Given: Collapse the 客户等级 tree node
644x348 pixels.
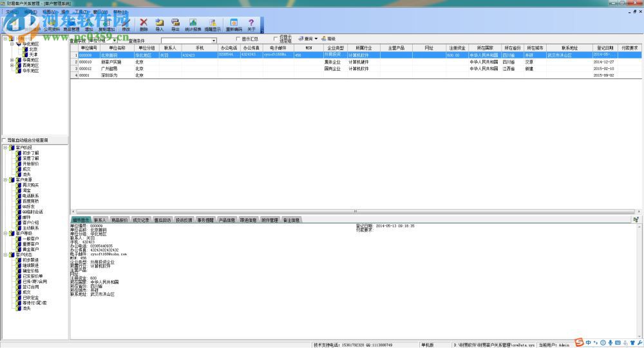Looking at the screenshot, I should tap(5, 233).
